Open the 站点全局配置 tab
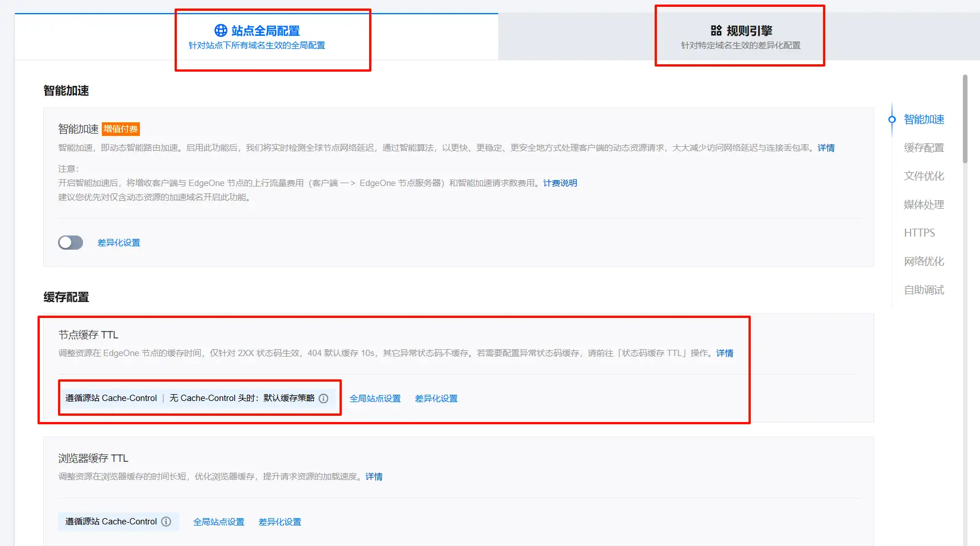Screen dimensions: 980x546 point(257,37)
